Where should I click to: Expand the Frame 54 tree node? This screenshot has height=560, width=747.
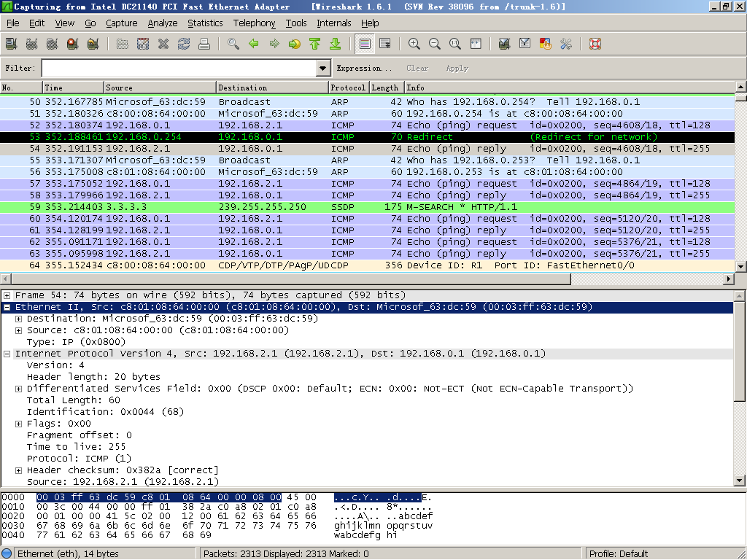coord(7,295)
